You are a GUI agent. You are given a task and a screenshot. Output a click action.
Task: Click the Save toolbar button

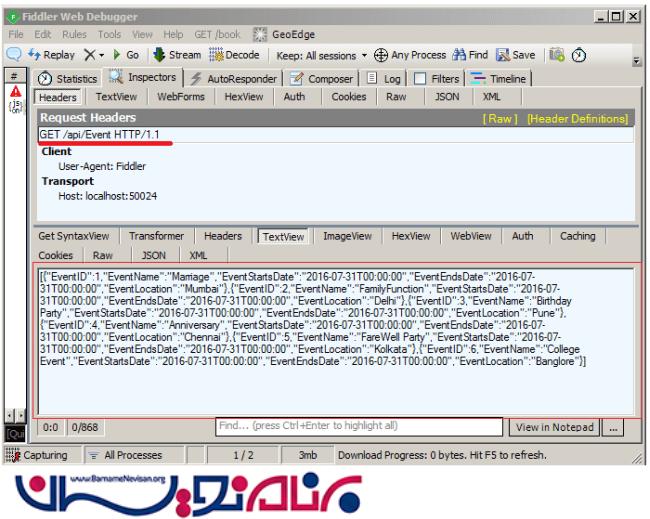point(515,55)
